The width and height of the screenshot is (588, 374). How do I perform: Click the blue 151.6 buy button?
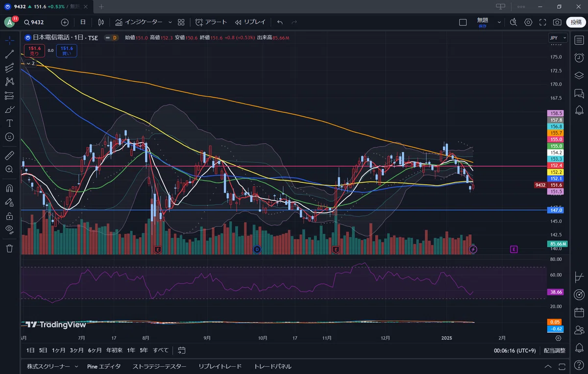[67, 50]
